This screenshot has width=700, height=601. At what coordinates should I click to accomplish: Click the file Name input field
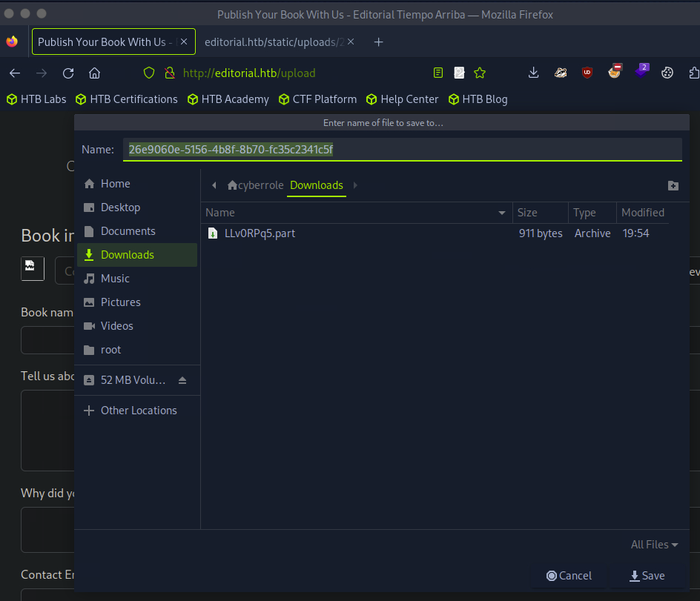pos(400,150)
